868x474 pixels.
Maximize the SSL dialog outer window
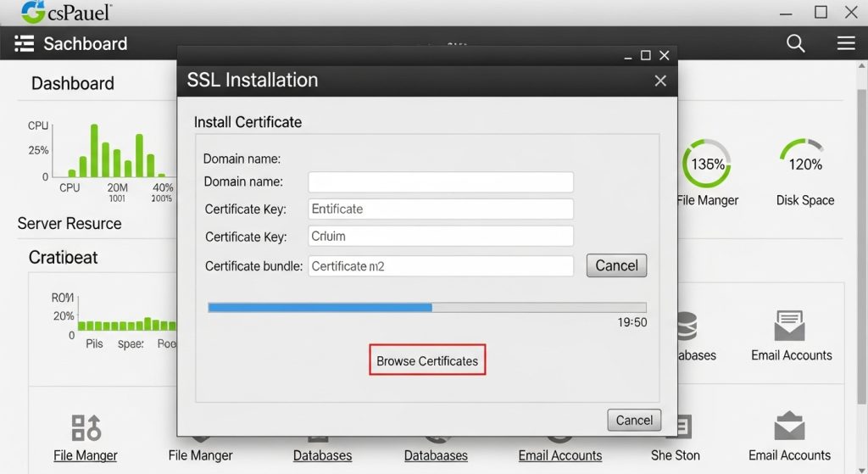pyautogui.click(x=645, y=55)
